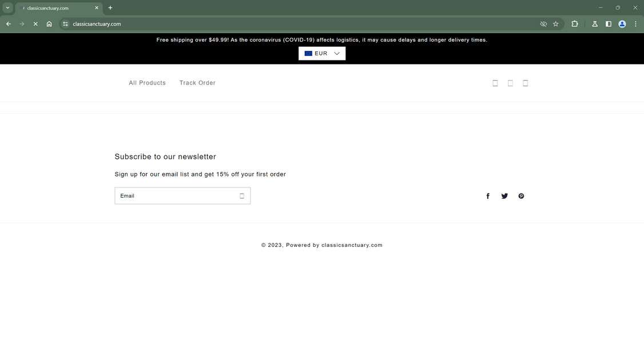The width and height of the screenshot is (644, 344).
Task: Click the browser profile avatar icon
Action: [x=622, y=24]
